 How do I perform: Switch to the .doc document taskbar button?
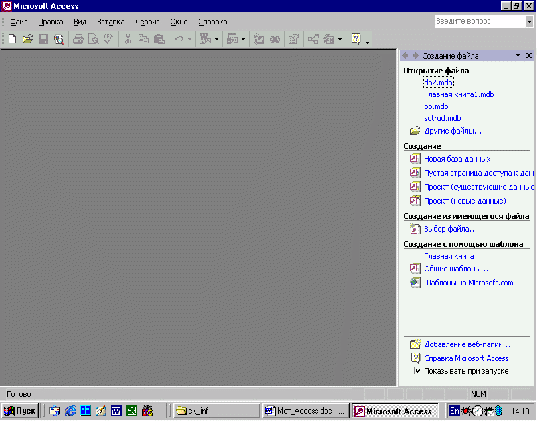point(305,410)
